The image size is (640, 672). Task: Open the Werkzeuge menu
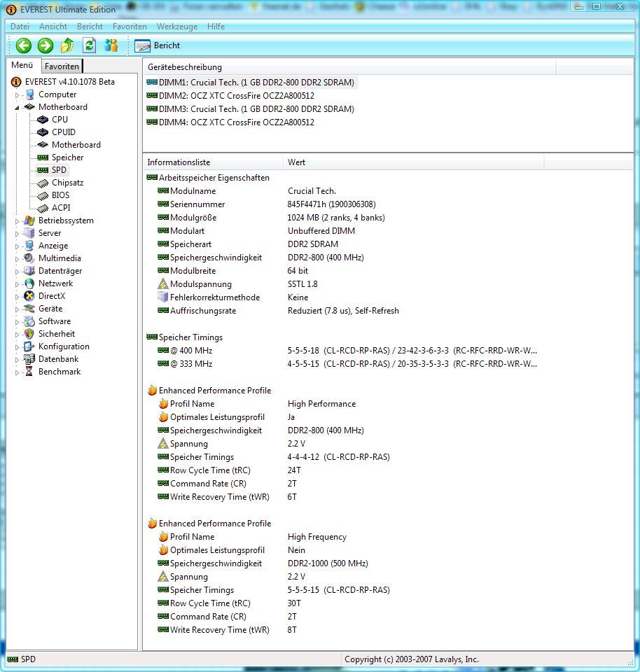[x=177, y=27]
